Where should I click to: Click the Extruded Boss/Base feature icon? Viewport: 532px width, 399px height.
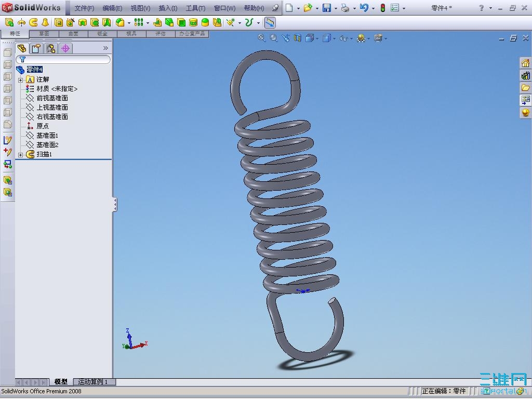pos(9,23)
